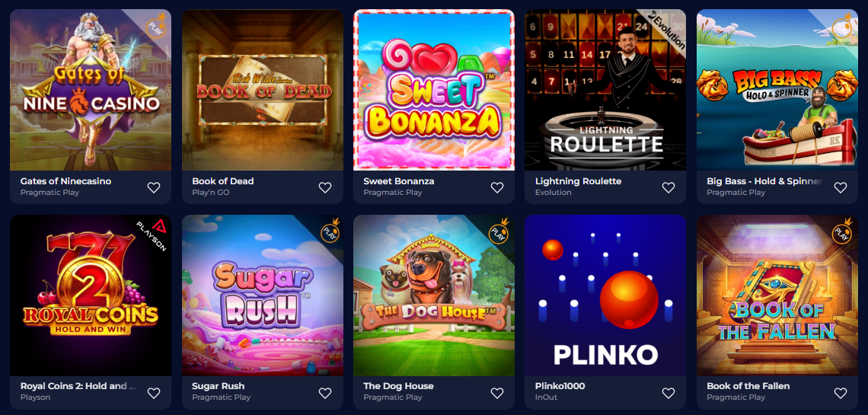Viewport: 868px width, 415px height.
Task: Click heart icon for Royal Coins 2
Action: tap(154, 393)
